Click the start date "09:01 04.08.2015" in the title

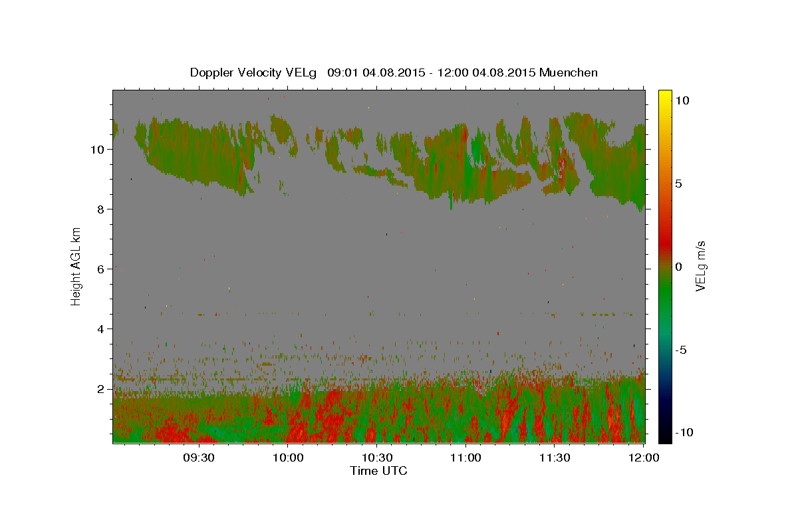[376, 72]
